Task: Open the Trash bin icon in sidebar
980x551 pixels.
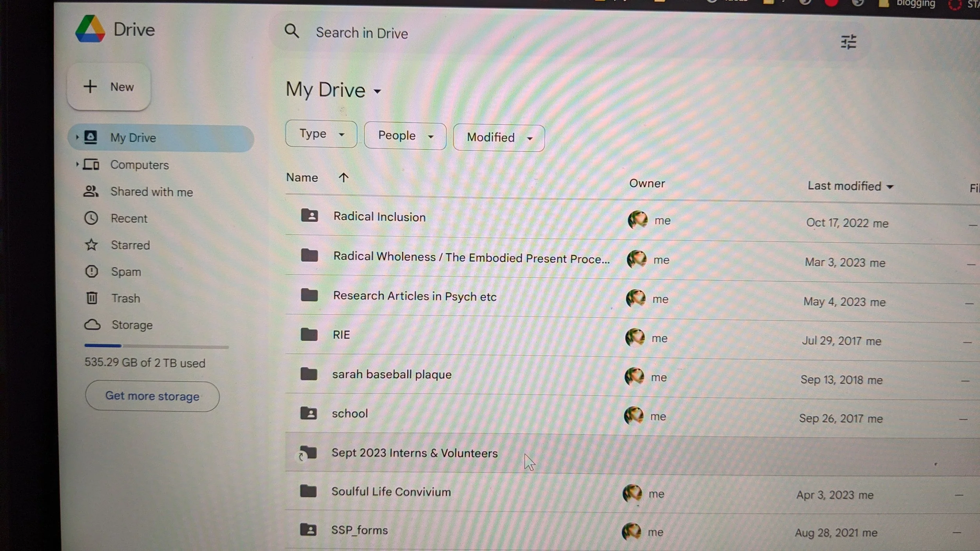Action: (x=92, y=298)
